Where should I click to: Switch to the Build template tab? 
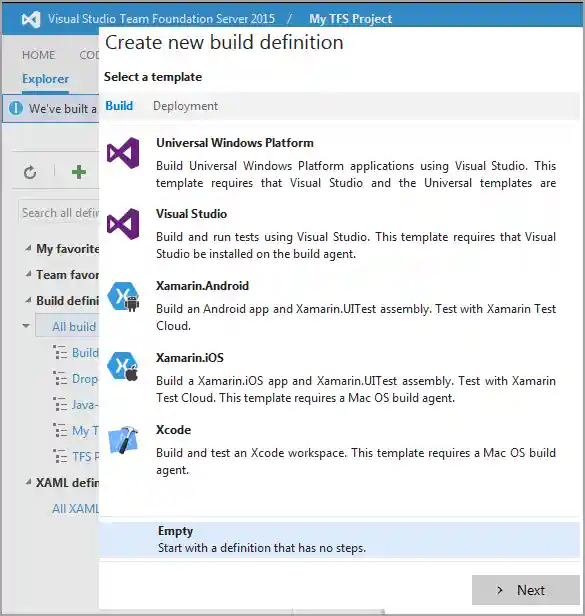[x=119, y=106]
